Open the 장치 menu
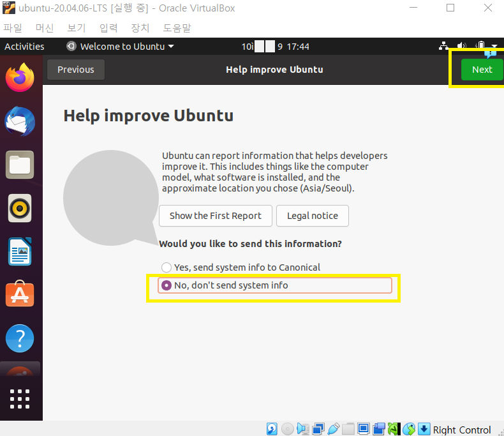 (140, 28)
